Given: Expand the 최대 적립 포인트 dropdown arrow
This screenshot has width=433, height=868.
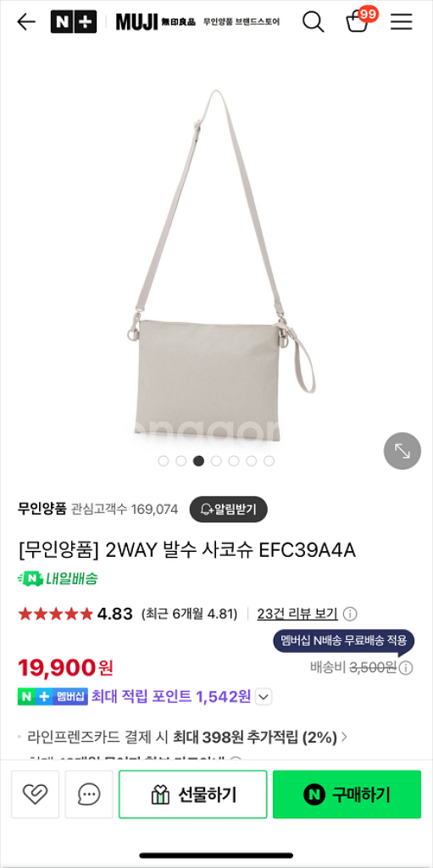Looking at the screenshot, I should click(x=264, y=697).
